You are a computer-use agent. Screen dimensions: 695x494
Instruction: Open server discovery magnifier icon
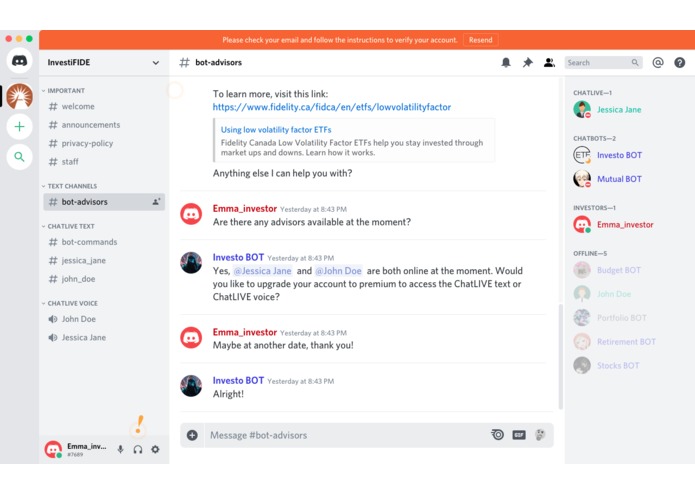20,156
